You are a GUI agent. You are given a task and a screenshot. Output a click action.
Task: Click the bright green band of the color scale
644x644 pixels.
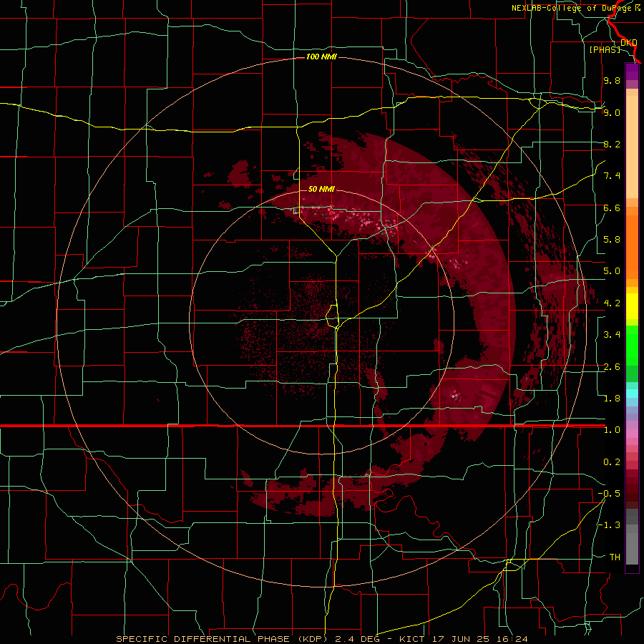(x=632, y=346)
